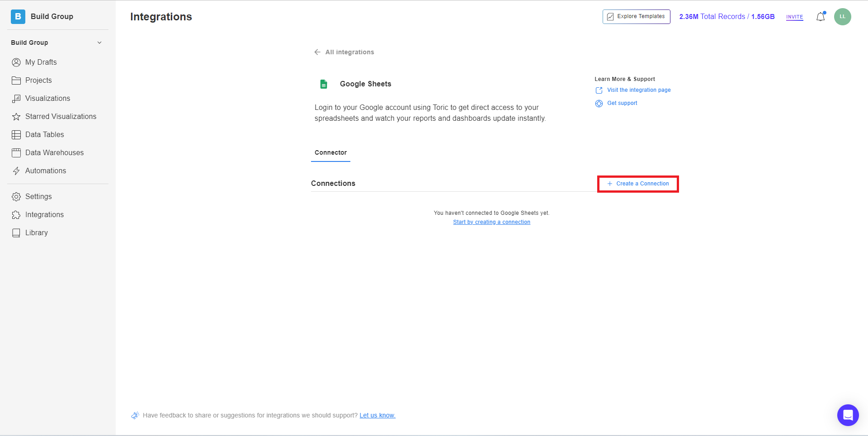The image size is (868, 436).
Task: Click the Settings gear icon
Action: [x=16, y=196]
